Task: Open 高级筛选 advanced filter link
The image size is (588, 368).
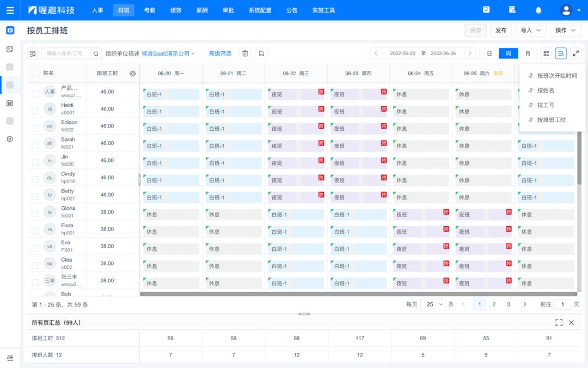Action: [220, 53]
